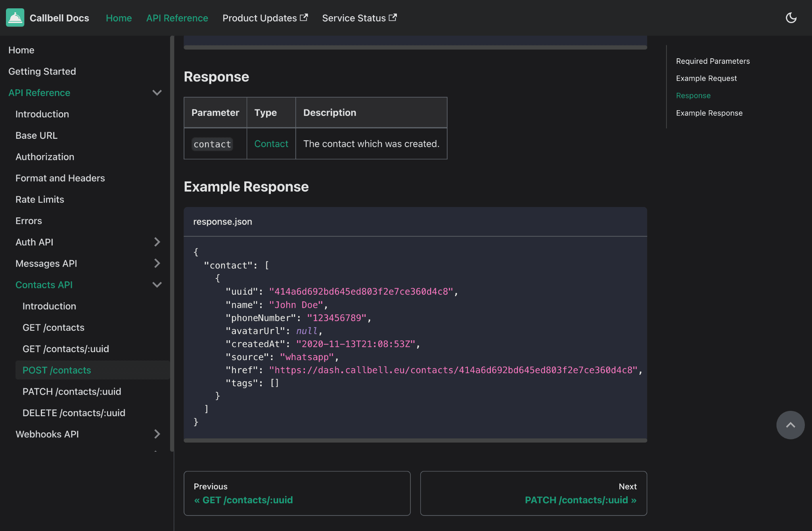Screen dimensions: 812x531
Task: Click the Product Updates external link icon
Action: (x=303, y=17)
